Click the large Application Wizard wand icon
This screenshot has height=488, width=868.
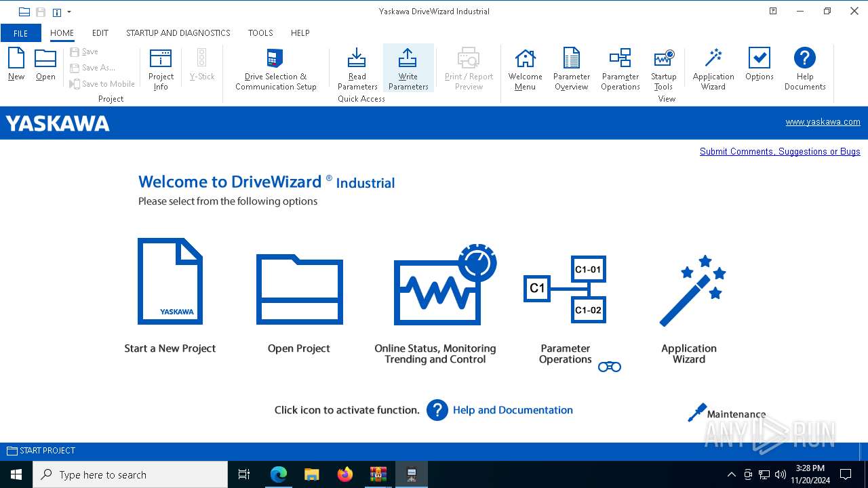pyautogui.click(x=692, y=290)
